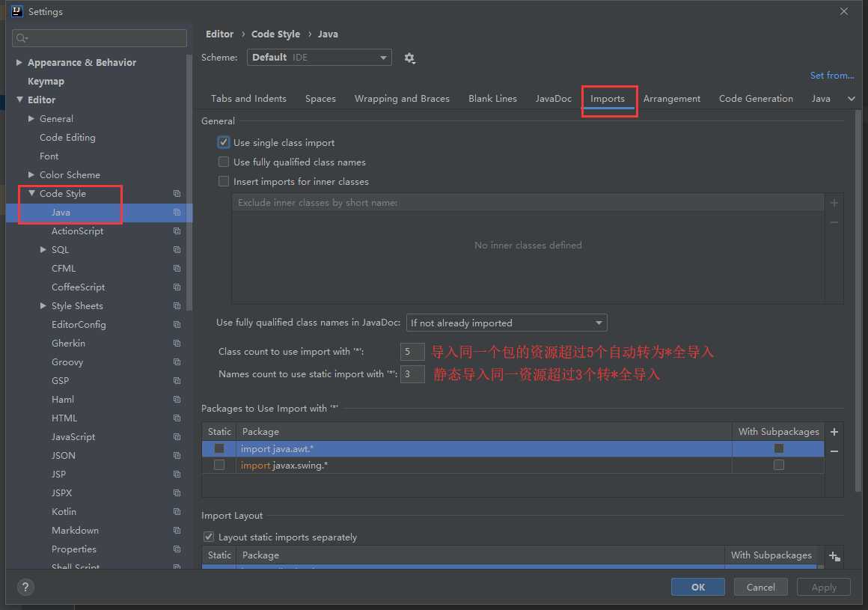Open JavaDoc qualified names dropdown
The height and width of the screenshot is (610, 868).
click(507, 323)
